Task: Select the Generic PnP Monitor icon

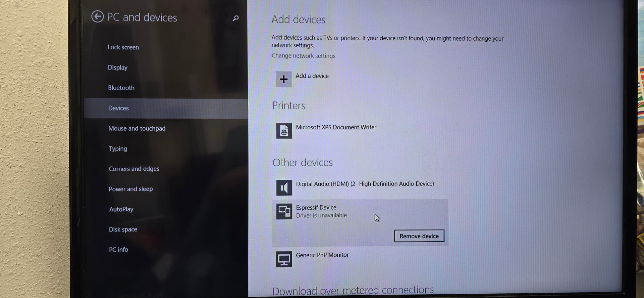Action: click(x=284, y=259)
